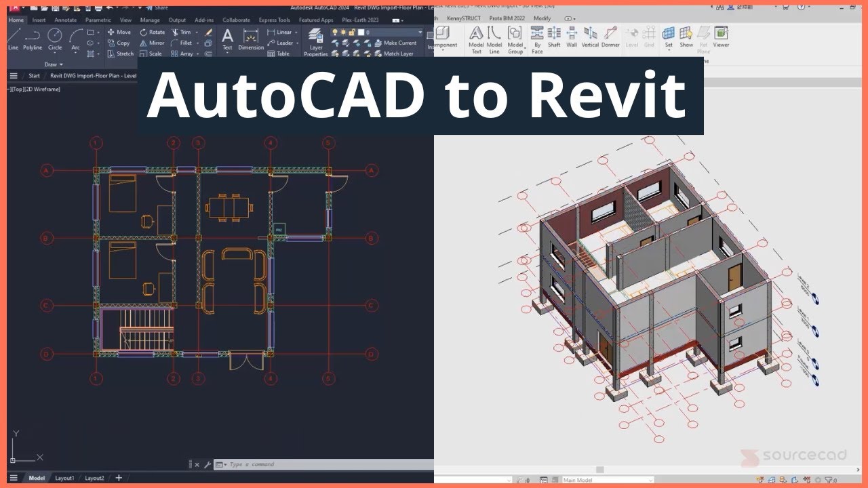Select the AutoCAD Text tool
The height and width of the screenshot is (488, 868).
pyautogui.click(x=227, y=40)
